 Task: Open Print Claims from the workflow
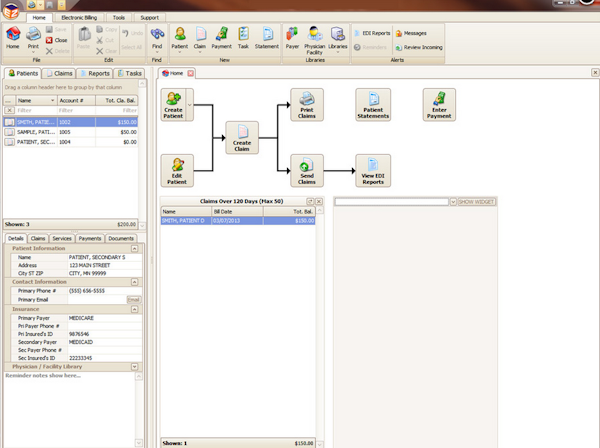[x=306, y=104]
